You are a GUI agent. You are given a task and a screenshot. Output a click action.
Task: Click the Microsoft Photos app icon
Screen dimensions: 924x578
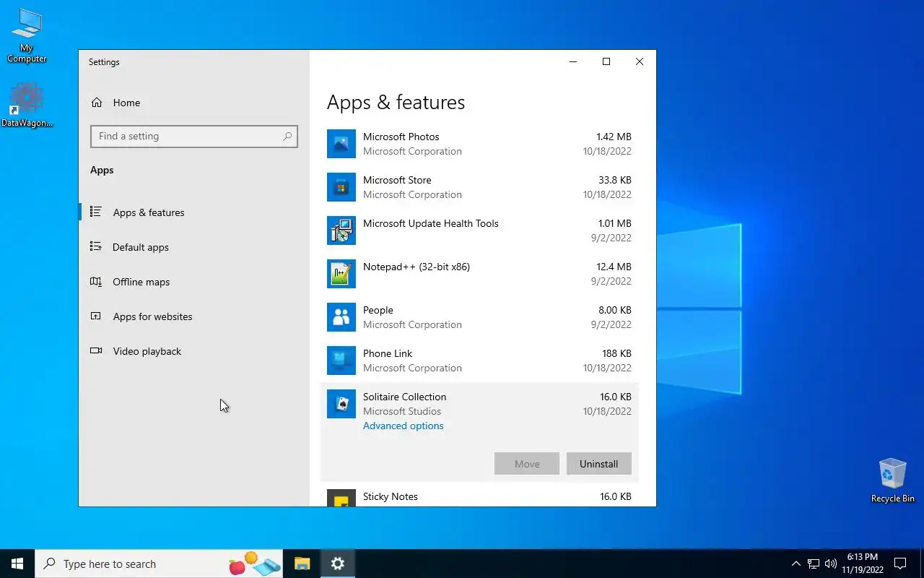pyautogui.click(x=341, y=144)
